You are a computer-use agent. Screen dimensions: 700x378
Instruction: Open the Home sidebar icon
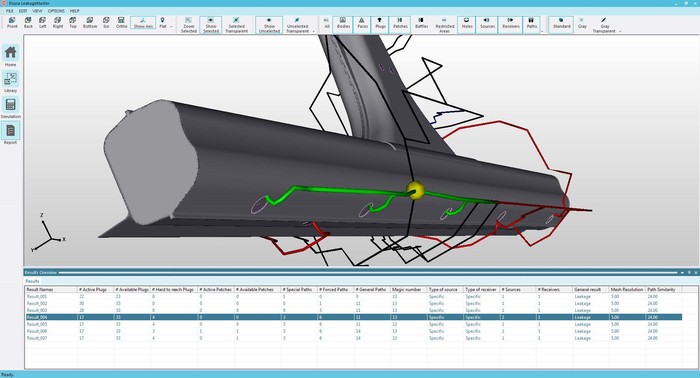click(x=10, y=55)
